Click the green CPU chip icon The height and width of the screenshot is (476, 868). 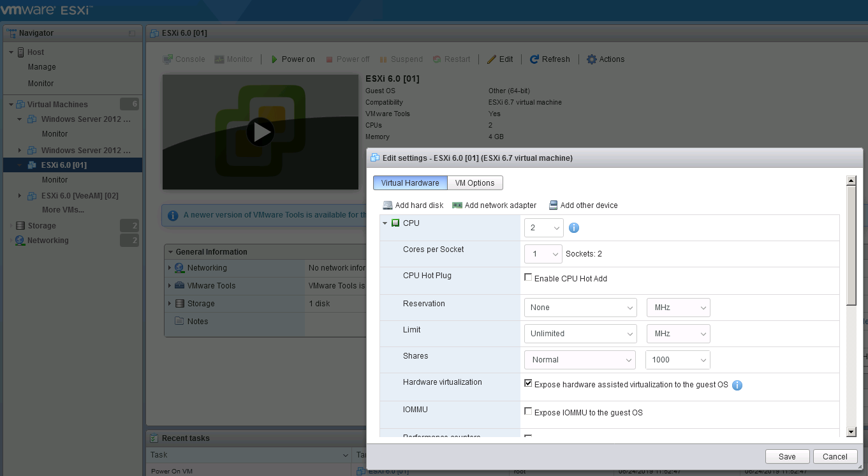coord(395,223)
